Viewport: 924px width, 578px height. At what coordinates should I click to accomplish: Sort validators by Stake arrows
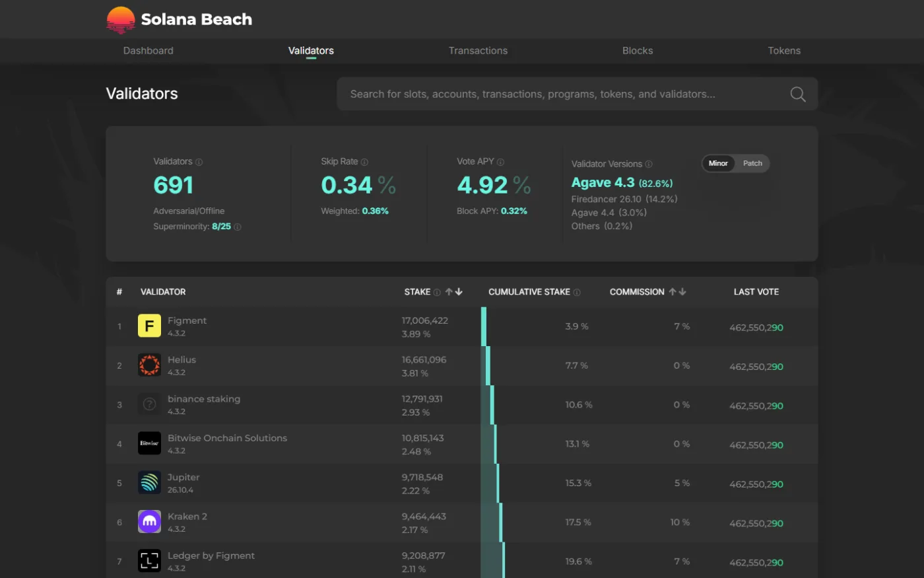(454, 292)
